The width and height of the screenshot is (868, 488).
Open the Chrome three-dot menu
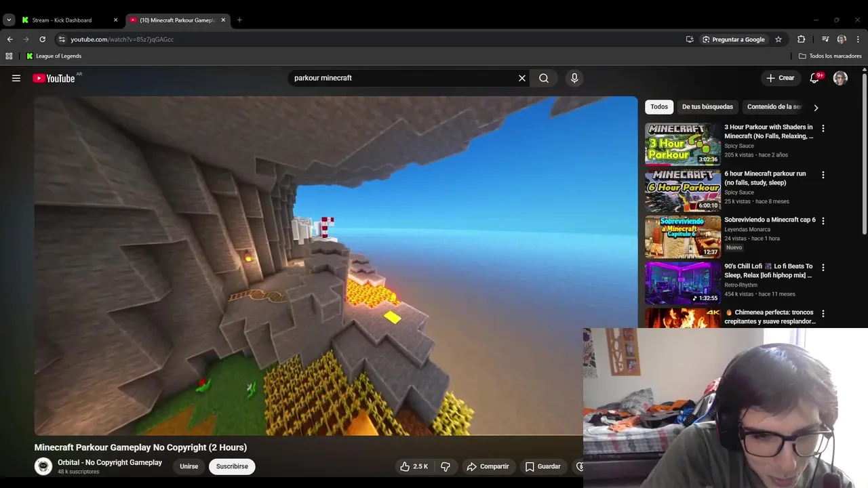(x=858, y=39)
